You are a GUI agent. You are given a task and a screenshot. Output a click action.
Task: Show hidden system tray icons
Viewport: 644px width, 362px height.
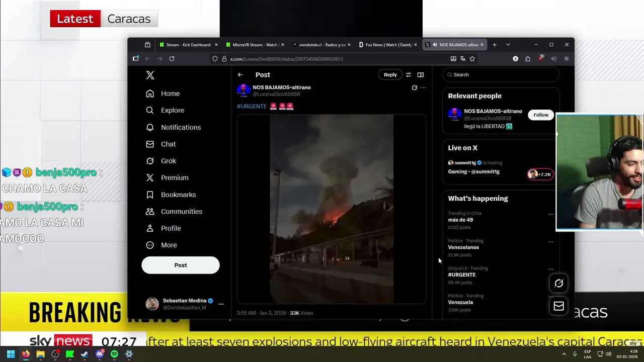(564, 354)
